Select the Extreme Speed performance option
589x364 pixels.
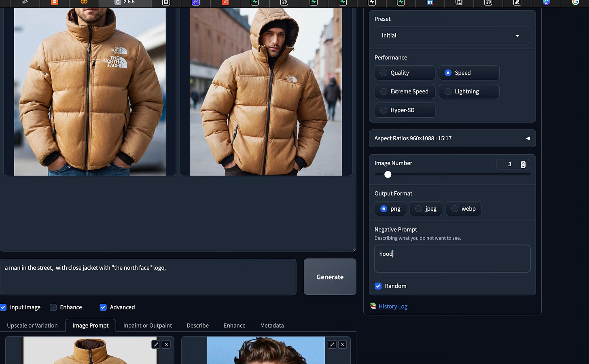coord(405,91)
